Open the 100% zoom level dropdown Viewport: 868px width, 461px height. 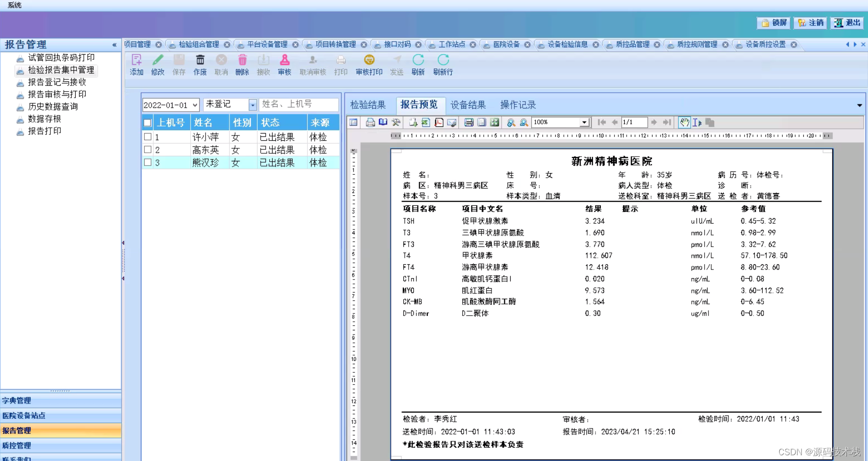(x=584, y=122)
